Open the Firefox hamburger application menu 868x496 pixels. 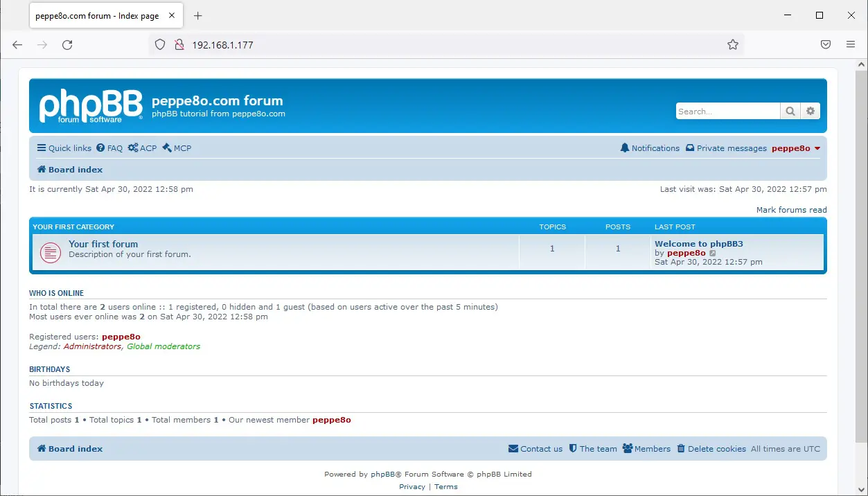point(851,45)
